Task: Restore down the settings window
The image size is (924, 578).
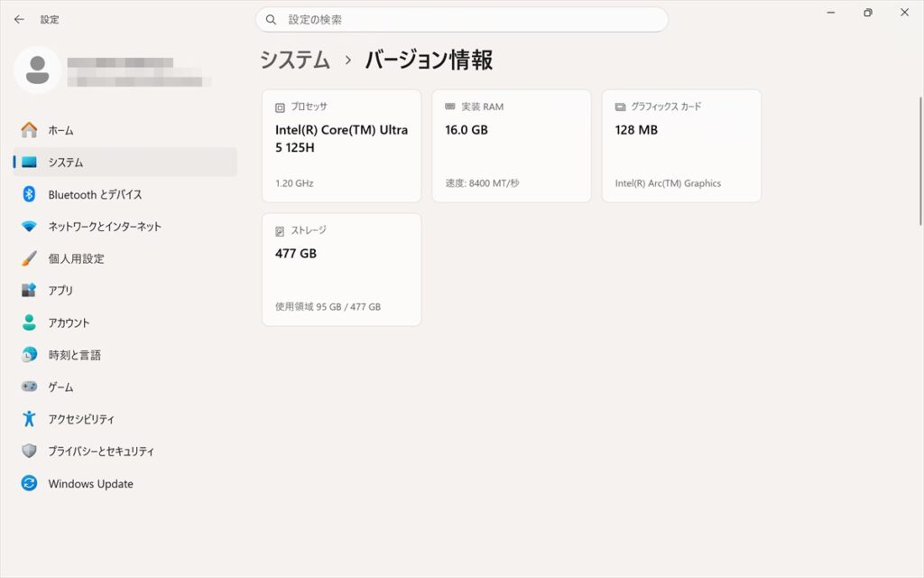Action: click(868, 13)
